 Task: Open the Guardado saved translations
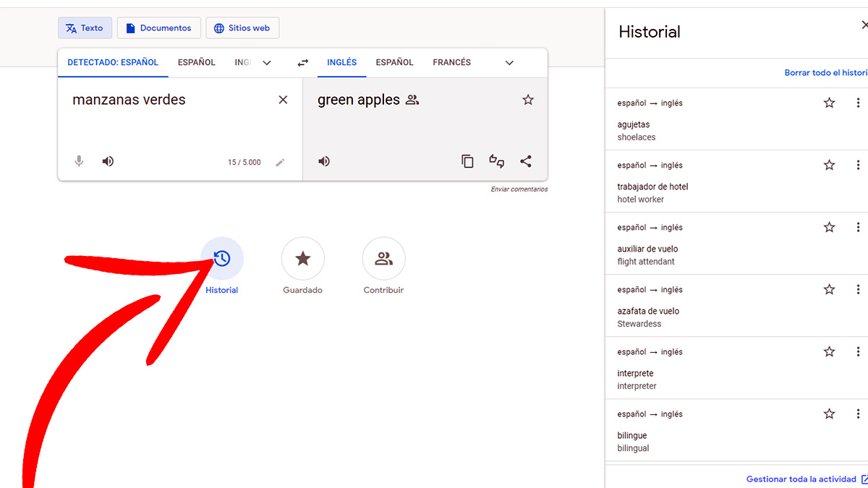click(x=302, y=259)
